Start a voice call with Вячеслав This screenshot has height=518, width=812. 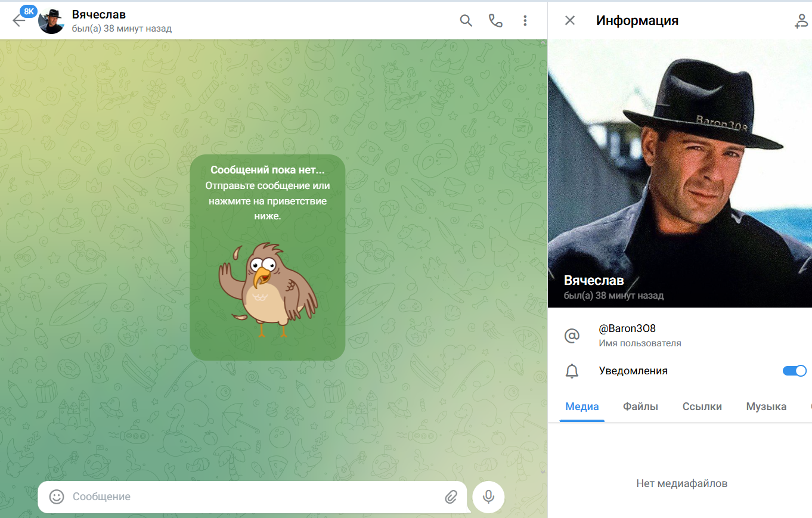click(495, 21)
